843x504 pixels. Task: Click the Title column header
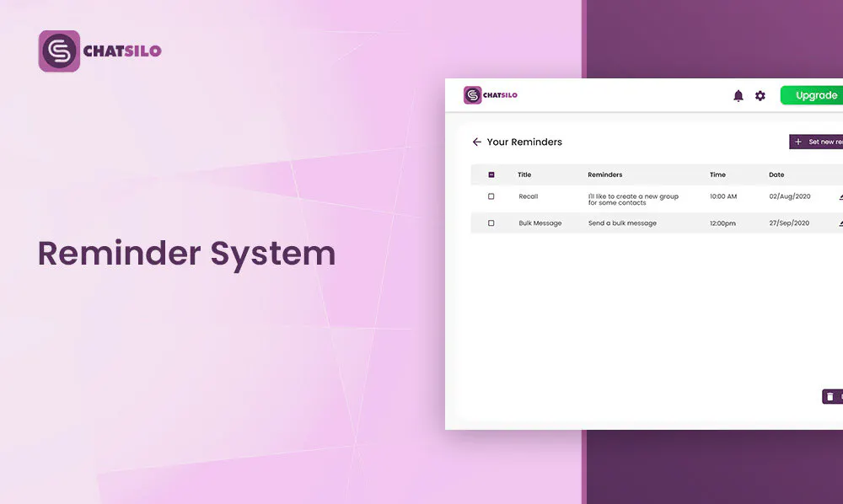point(524,174)
